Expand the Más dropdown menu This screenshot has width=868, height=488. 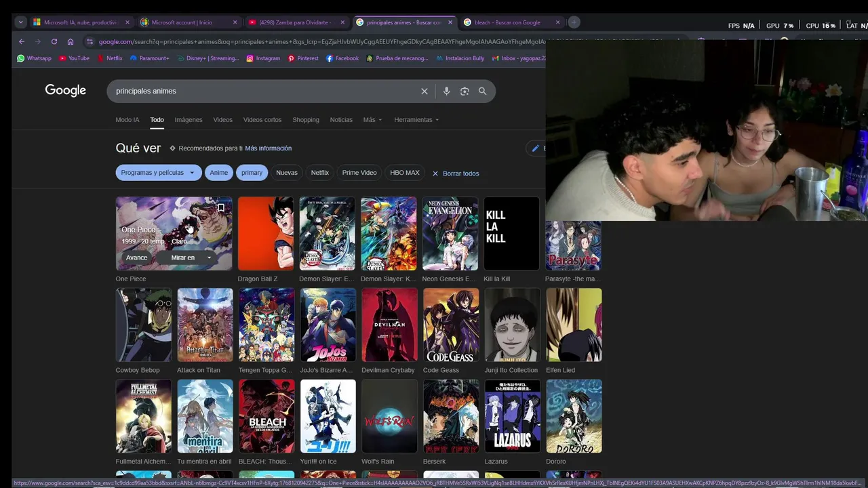(372, 120)
